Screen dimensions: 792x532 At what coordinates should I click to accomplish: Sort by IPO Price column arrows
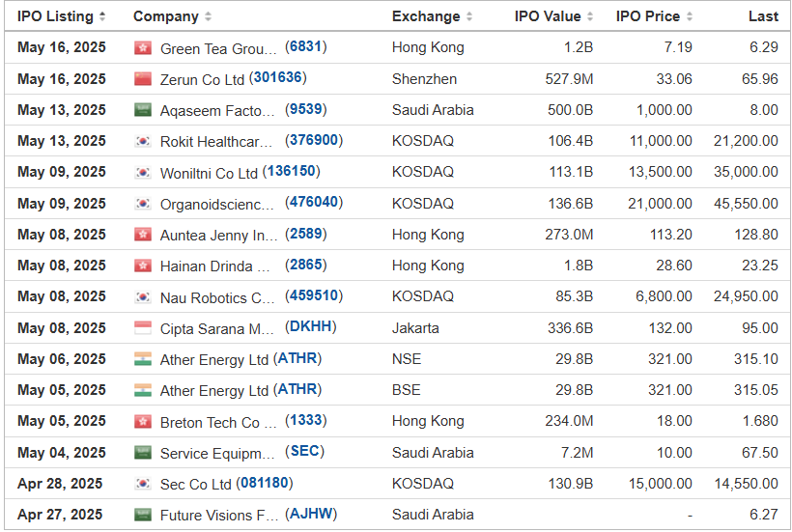pyautogui.click(x=690, y=16)
